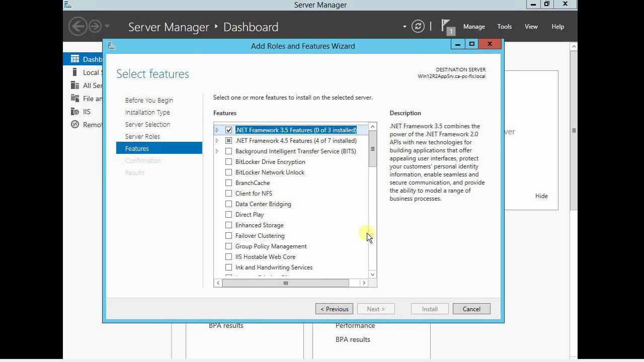The height and width of the screenshot is (362, 644).
Task: Click the IIS sidebar icon
Action: coord(75,111)
